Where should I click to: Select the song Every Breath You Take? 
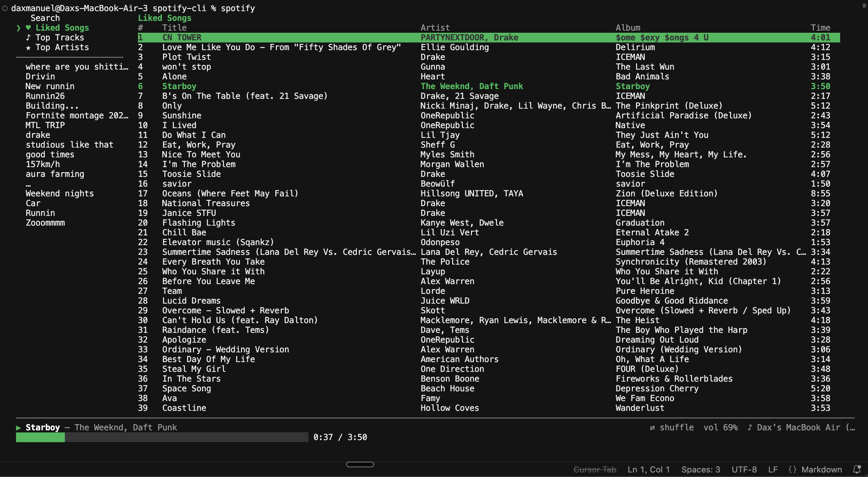coord(213,262)
